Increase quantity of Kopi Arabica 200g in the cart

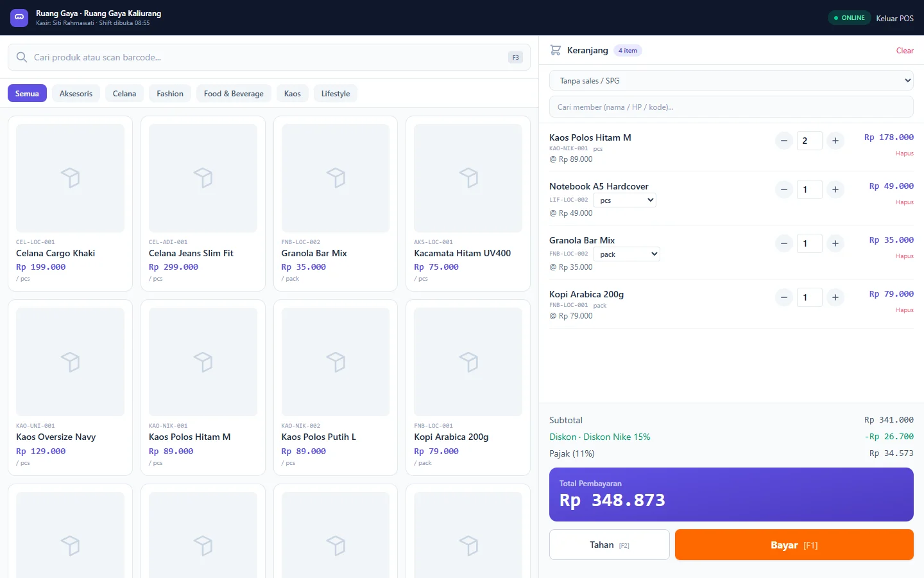(x=835, y=297)
